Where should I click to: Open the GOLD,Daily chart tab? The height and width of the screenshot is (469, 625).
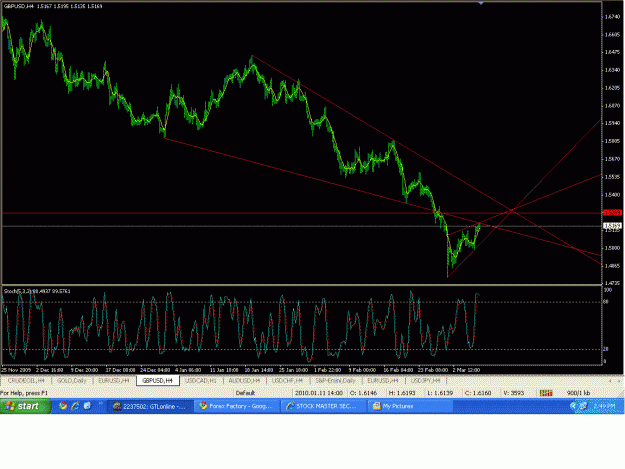coord(71,381)
